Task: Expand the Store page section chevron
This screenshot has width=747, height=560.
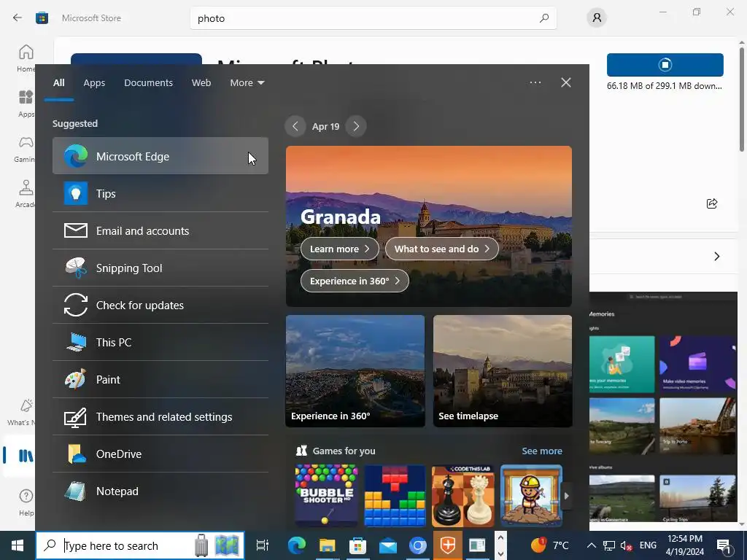Action: point(716,256)
